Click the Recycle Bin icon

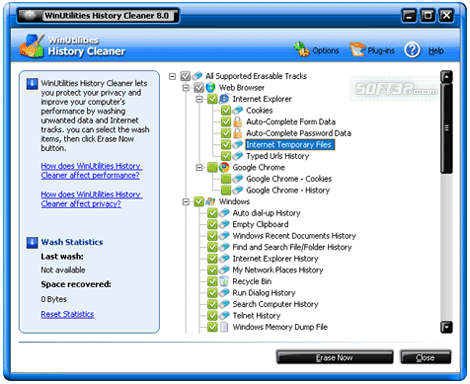point(224,281)
